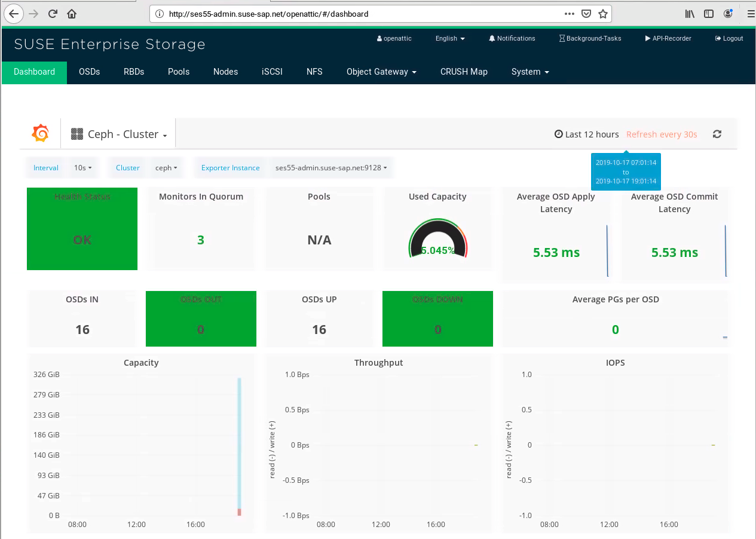Image resolution: width=756 pixels, height=539 pixels.
Task: Open the Notifications panel
Action: [x=512, y=38]
